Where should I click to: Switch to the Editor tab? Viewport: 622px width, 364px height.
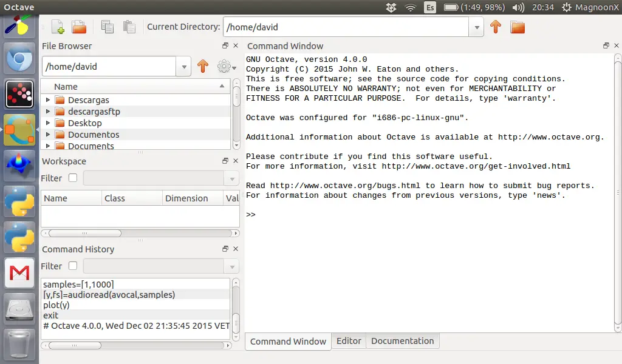pyautogui.click(x=349, y=341)
